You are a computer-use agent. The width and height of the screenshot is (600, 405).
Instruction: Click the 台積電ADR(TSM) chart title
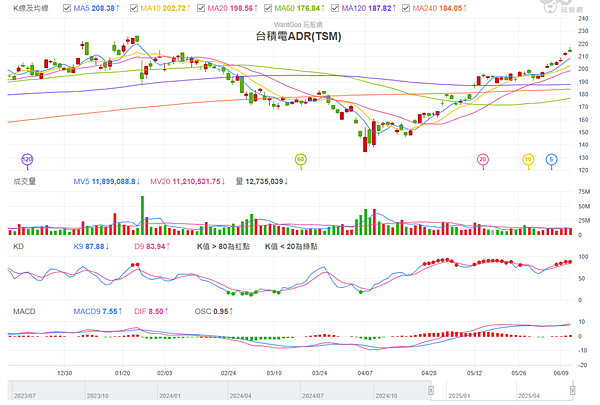(298, 36)
